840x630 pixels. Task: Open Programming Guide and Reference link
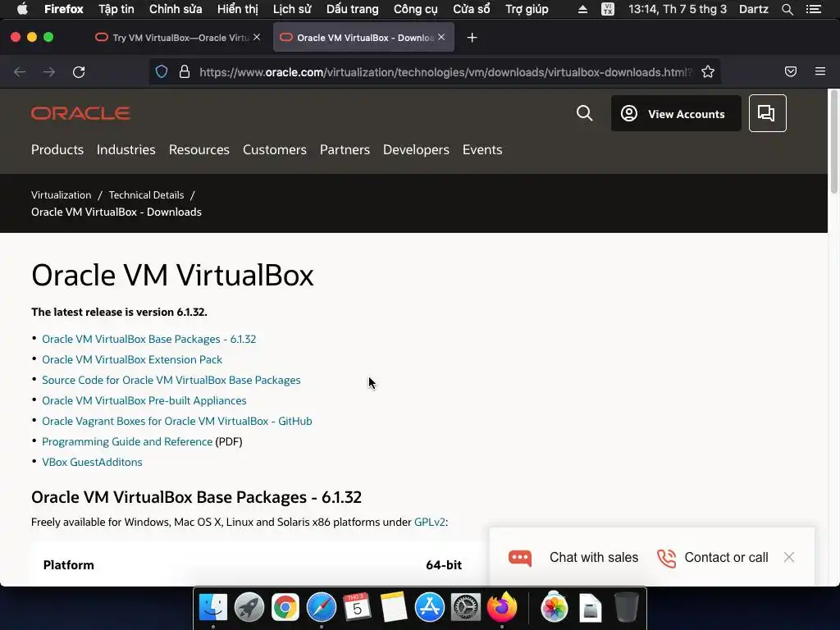click(127, 441)
